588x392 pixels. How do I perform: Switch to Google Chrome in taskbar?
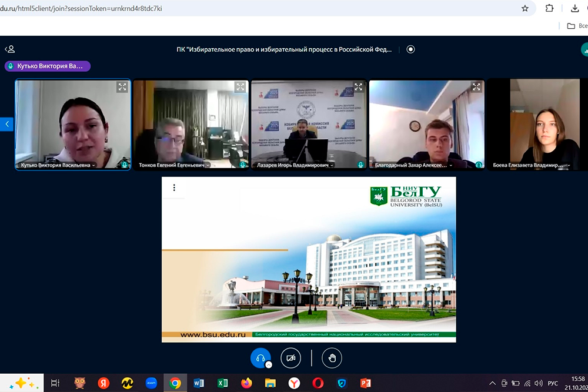point(175,383)
